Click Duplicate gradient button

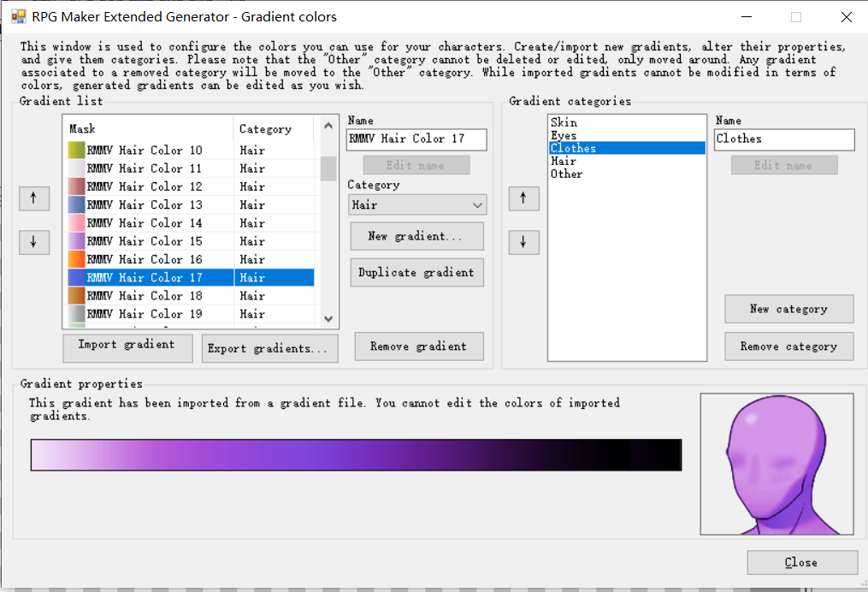pos(416,272)
